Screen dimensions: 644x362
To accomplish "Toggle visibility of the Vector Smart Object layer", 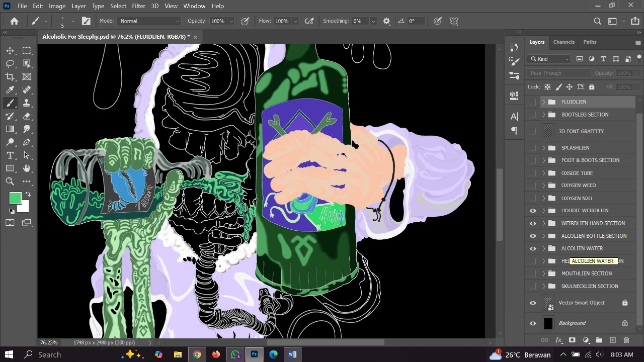I will (x=532, y=303).
